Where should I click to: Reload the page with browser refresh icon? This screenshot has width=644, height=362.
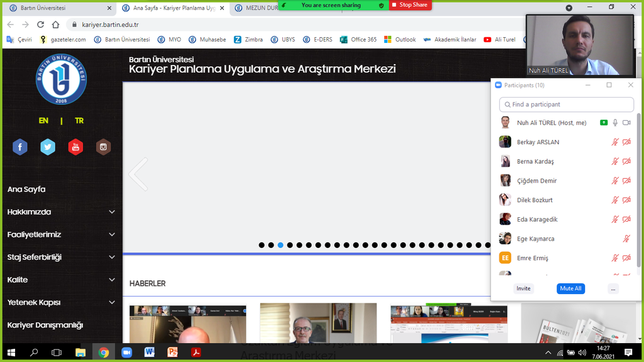40,25
